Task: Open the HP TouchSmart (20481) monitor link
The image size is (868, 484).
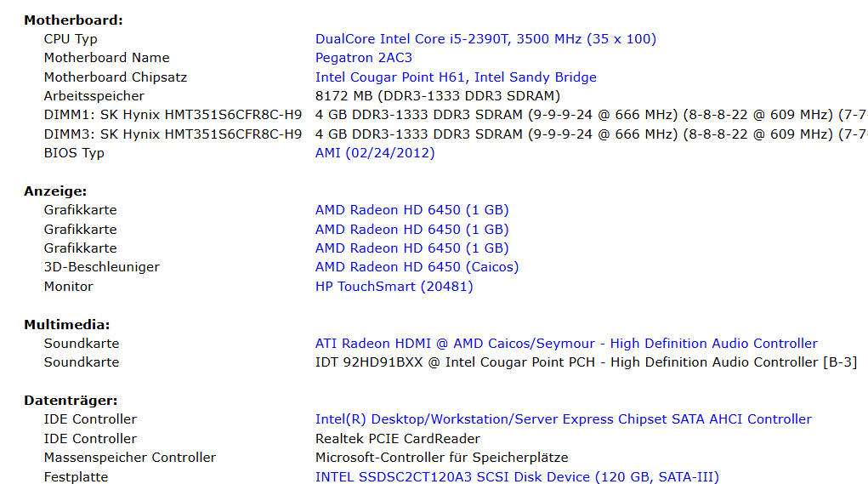Action: [x=394, y=287]
